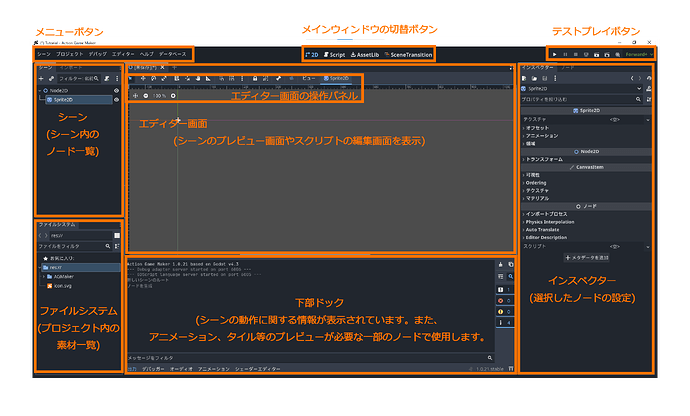Open the シーン menu in the menu bar
Image resolution: width=690 pixels, height=416 pixels.
pos(44,54)
